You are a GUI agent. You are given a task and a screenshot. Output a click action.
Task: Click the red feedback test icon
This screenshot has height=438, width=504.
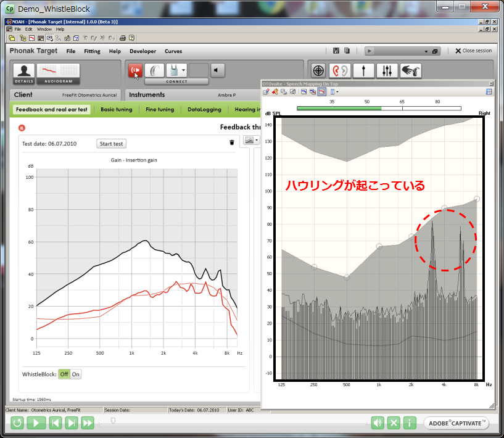tap(135, 70)
